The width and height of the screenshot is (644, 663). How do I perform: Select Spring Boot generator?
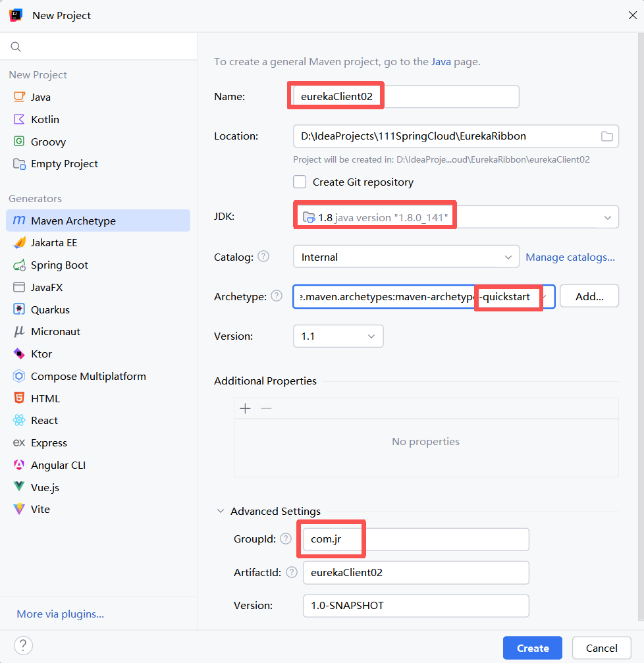[x=98, y=265]
